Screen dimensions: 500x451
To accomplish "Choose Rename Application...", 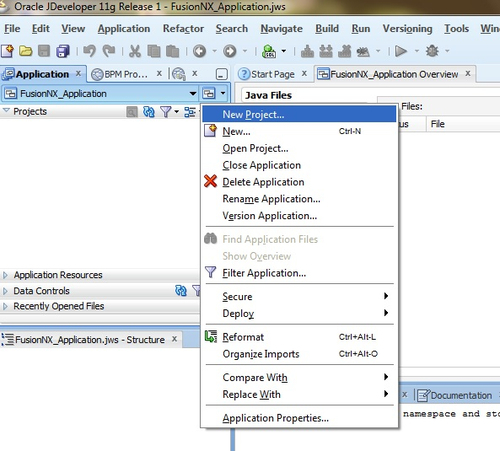I will point(299,199).
